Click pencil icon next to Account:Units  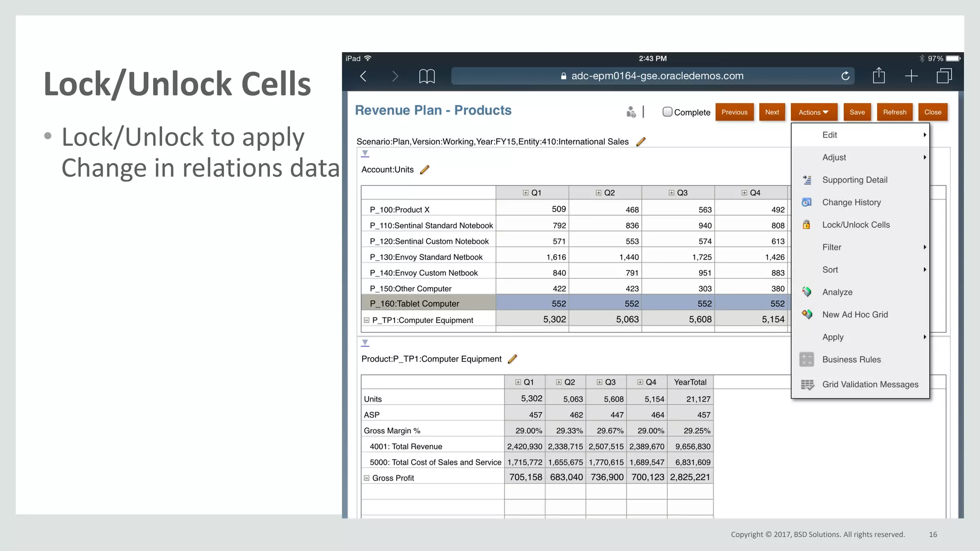point(424,170)
